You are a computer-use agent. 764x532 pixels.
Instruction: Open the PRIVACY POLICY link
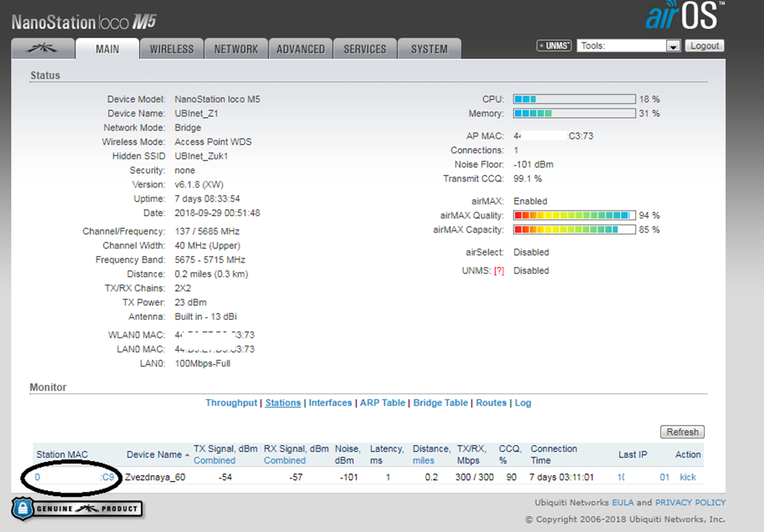click(x=690, y=502)
